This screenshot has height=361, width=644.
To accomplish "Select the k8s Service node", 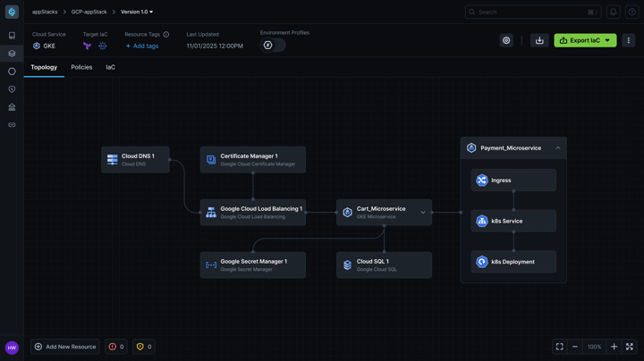I will (513, 221).
